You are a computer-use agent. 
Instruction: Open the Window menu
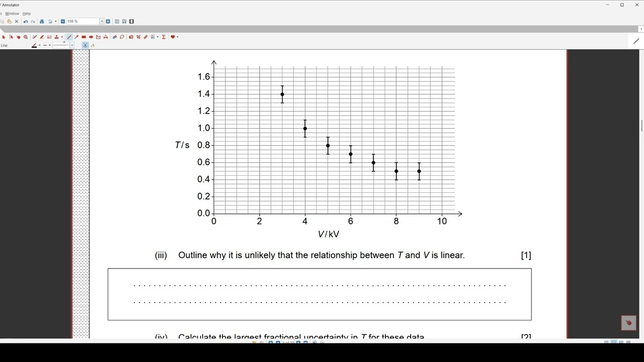pos(12,14)
